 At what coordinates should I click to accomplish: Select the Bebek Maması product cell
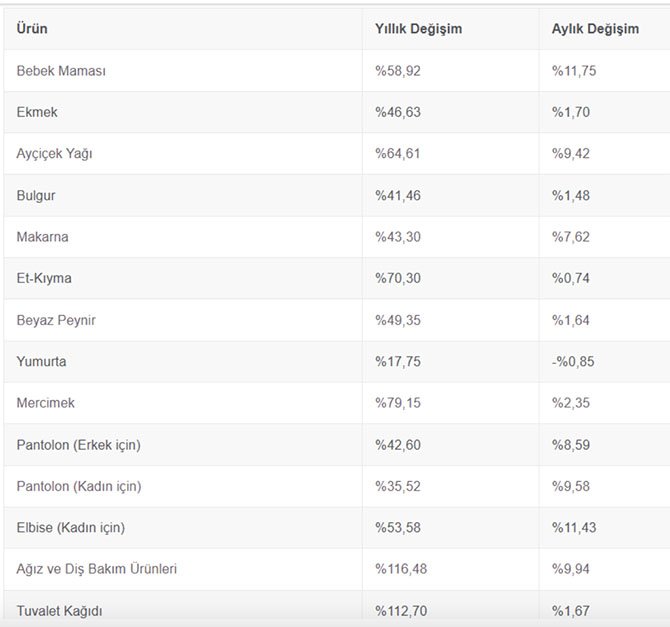[x=61, y=71]
